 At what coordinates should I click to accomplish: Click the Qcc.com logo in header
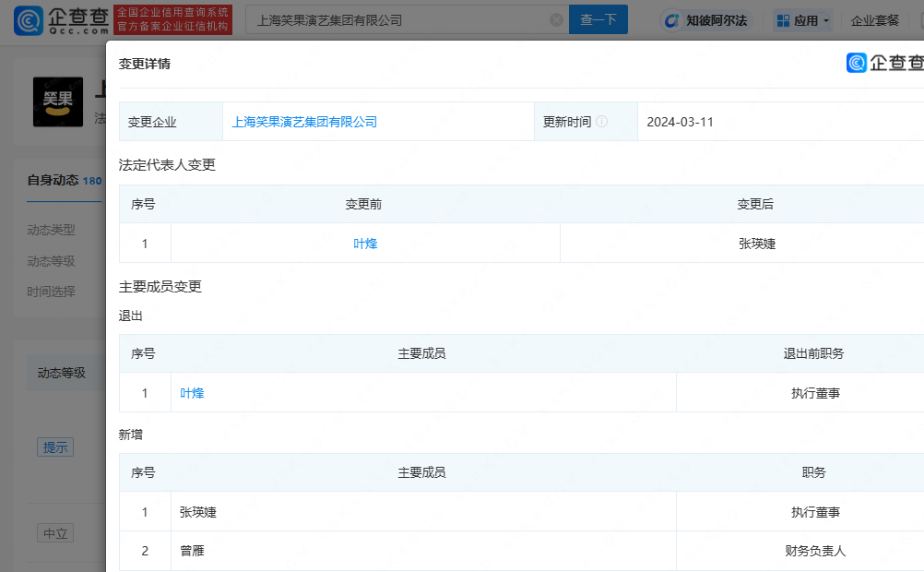[61, 20]
